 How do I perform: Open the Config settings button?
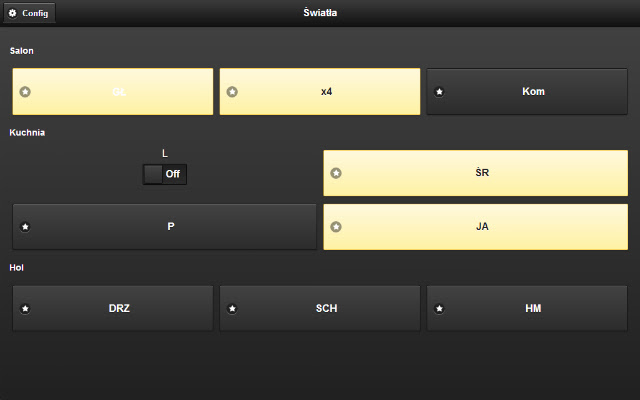point(29,13)
